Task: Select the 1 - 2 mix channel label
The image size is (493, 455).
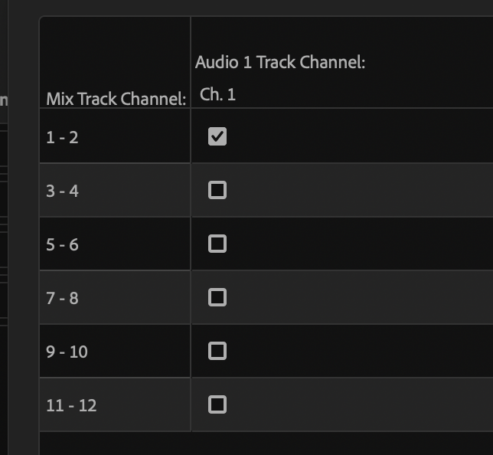Action: point(62,137)
